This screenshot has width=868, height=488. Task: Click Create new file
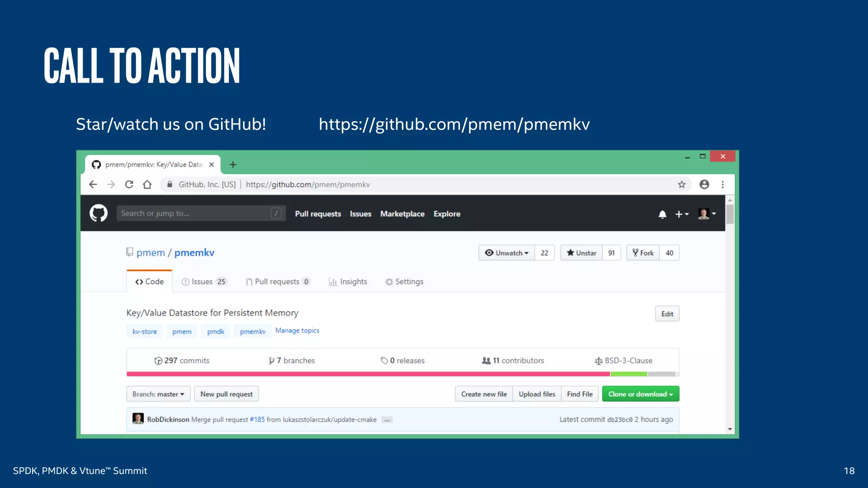484,394
